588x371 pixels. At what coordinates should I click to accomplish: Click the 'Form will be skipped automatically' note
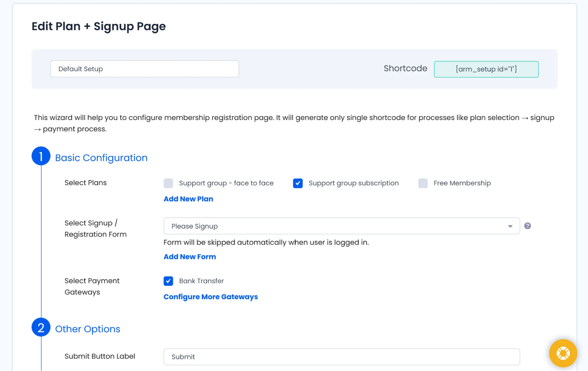click(x=266, y=242)
